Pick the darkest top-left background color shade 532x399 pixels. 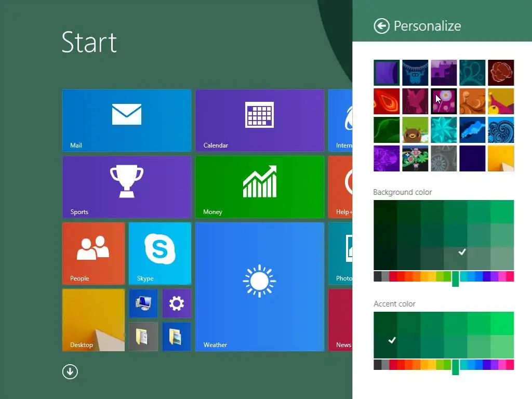click(385, 212)
